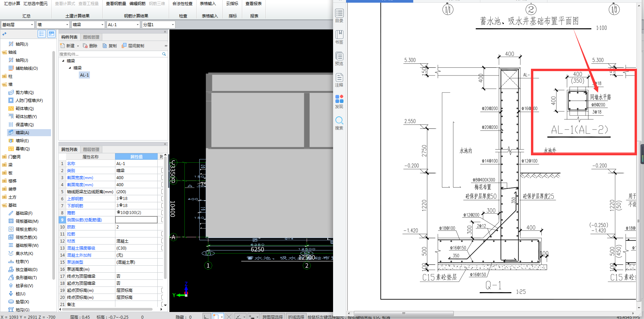Viewport: 644px width, 319px height.
Task: Switch to the 构件列表 tab
Action: tap(69, 37)
